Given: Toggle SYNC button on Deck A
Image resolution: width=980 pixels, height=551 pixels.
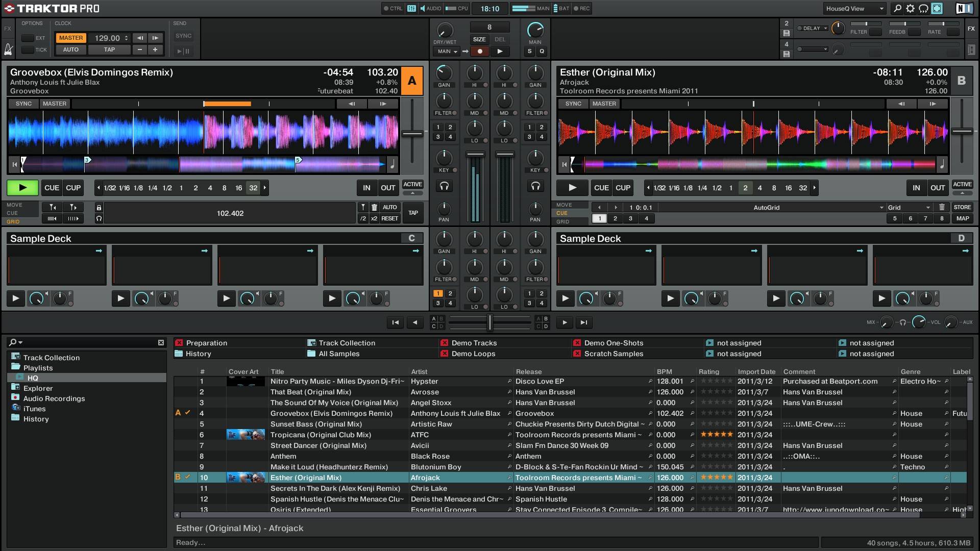Looking at the screenshot, I should click(24, 103).
